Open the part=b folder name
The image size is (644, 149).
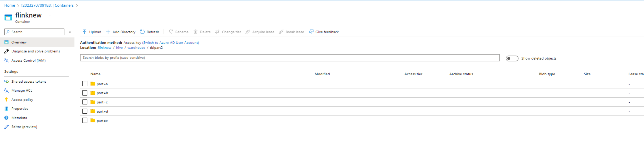pyautogui.click(x=102, y=93)
